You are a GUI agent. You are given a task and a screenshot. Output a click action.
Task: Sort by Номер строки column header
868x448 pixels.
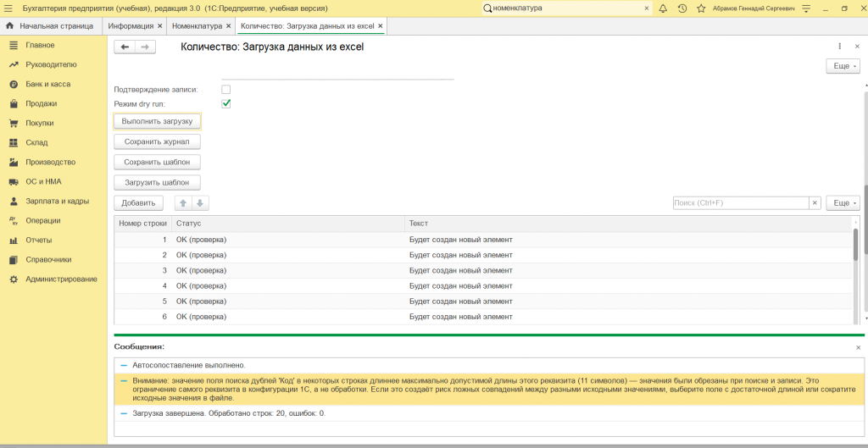pos(142,224)
